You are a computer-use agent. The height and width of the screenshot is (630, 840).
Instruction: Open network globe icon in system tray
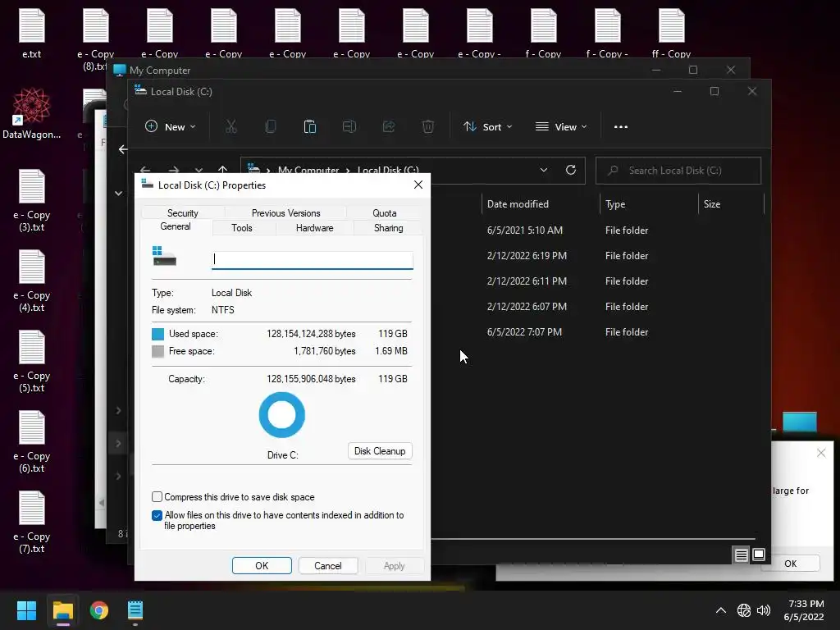coord(743,610)
